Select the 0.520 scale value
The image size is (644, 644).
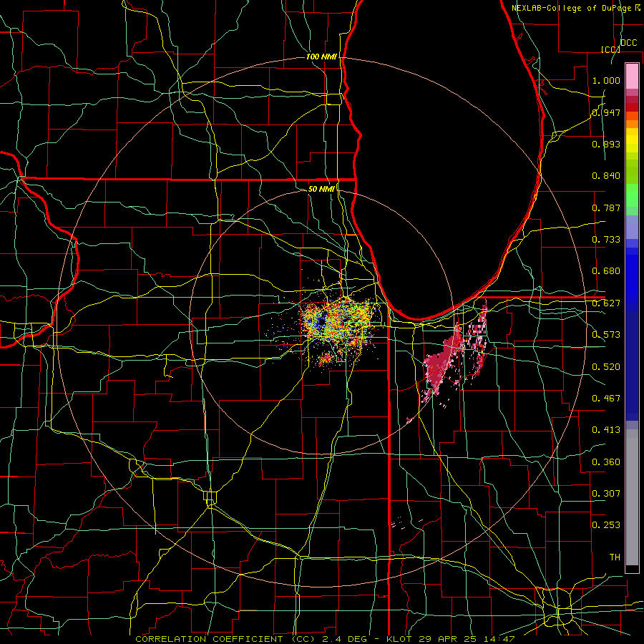[x=606, y=367]
